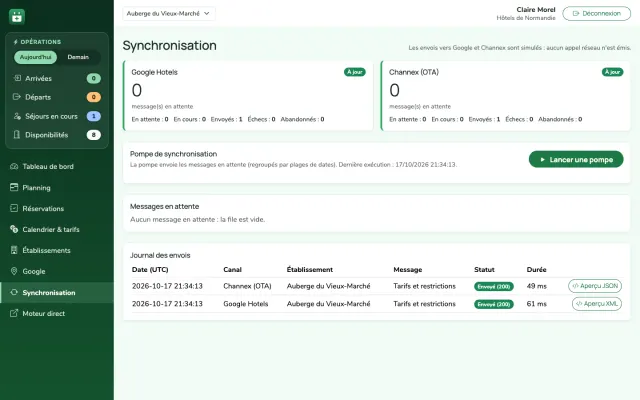640x400 pixels.
Task: Click the Synchronisation refresh icon
Action: (x=14, y=292)
